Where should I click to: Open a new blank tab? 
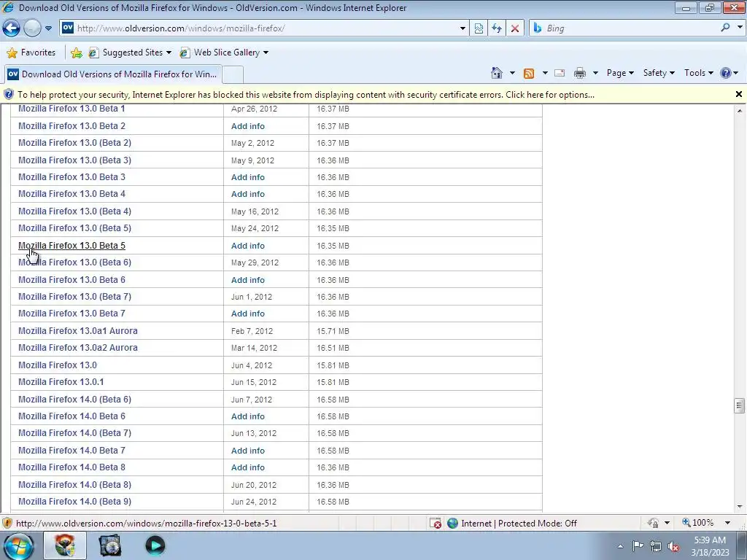coord(233,75)
